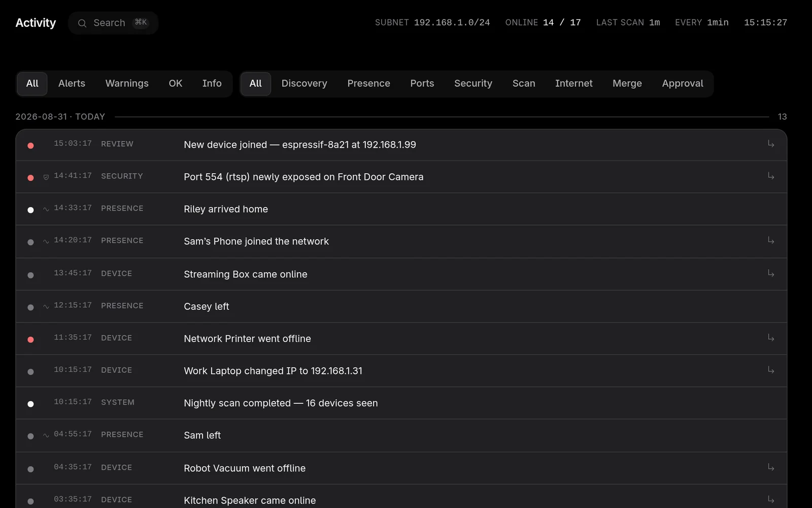The width and height of the screenshot is (812, 508).
Task: Open details arrow for Streaming Box came online
Action: 771,274
